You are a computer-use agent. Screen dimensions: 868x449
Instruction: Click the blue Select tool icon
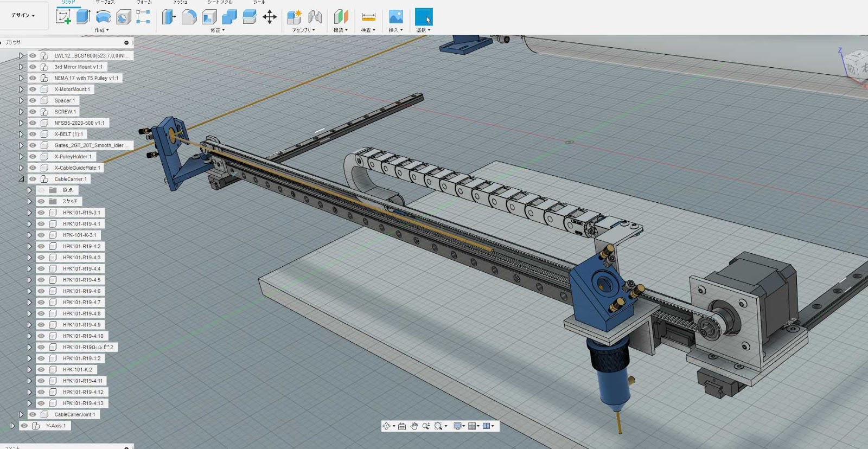click(424, 17)
